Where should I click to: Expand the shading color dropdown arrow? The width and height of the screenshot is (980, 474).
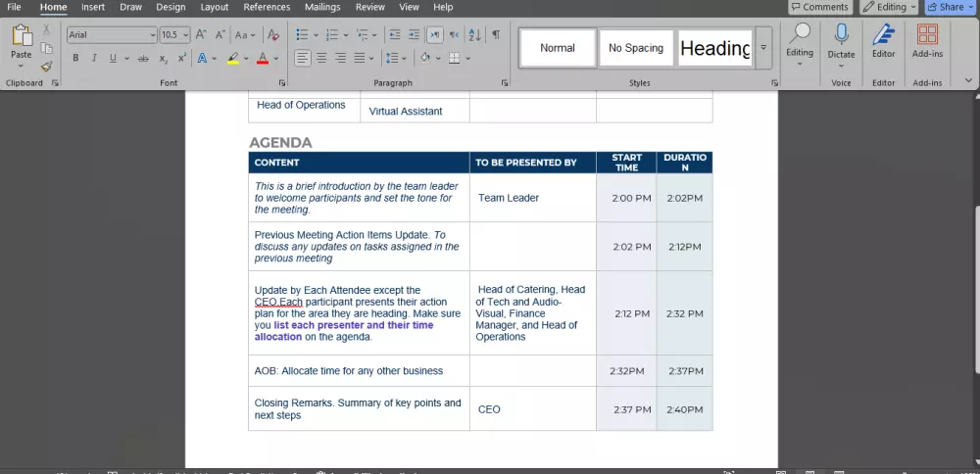(x=438, y=59)
